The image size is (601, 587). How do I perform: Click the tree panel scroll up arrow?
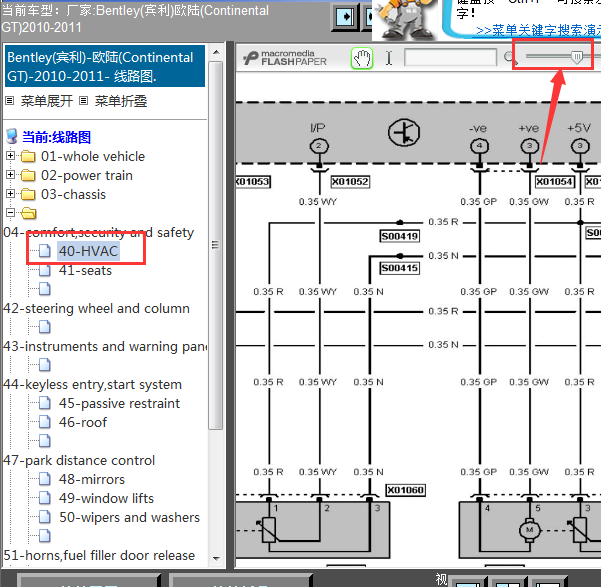(x=216, y=52)
